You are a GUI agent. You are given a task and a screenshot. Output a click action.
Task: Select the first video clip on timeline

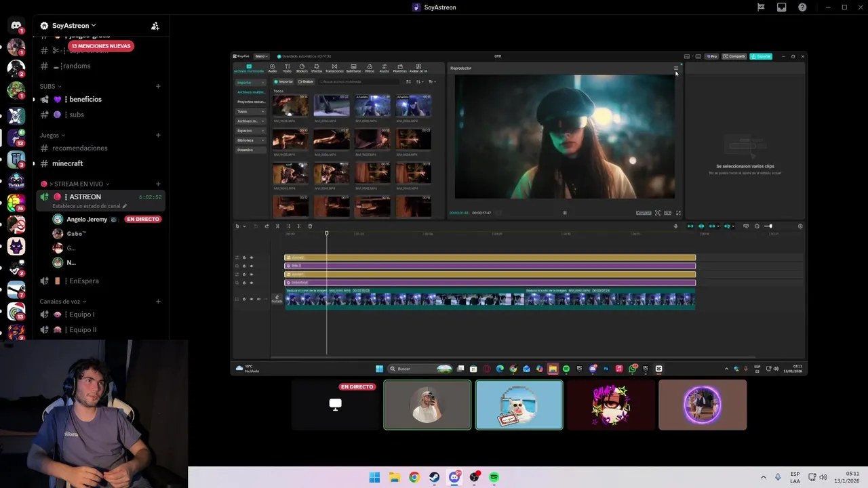coord(404,299)
